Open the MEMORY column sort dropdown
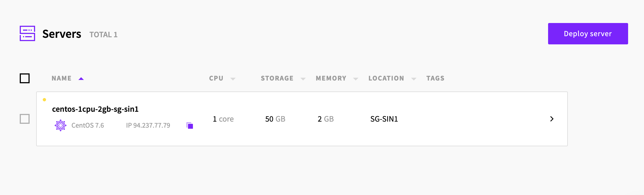Viewport: 644px width, 195px height. coord(355,79)
